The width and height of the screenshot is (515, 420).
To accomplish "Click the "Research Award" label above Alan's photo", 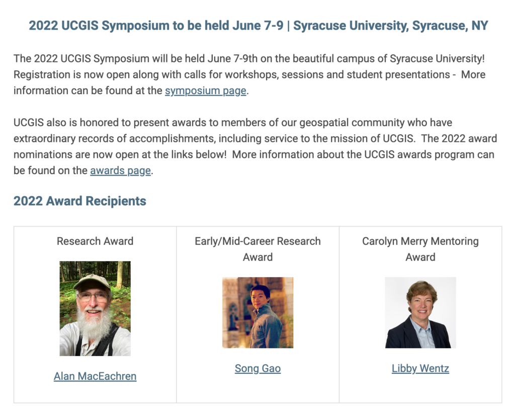I will tap(95, 241).
